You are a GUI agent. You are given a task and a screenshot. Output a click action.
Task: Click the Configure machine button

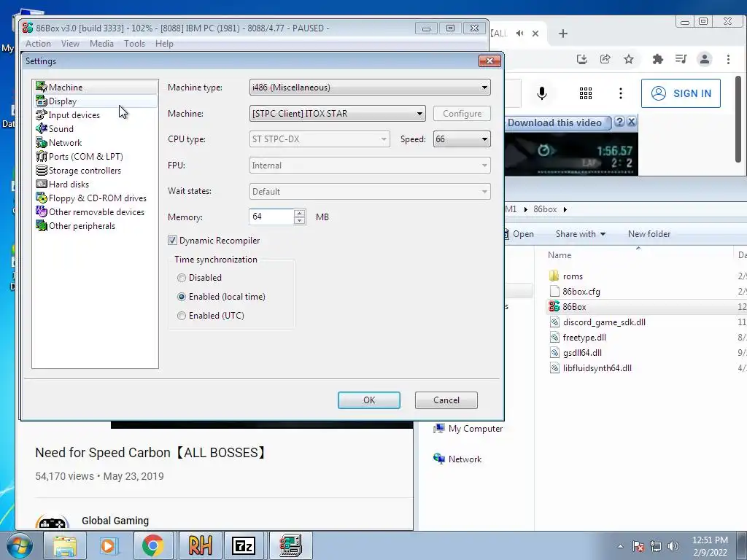pyautogui.click(x=462, y=113)
